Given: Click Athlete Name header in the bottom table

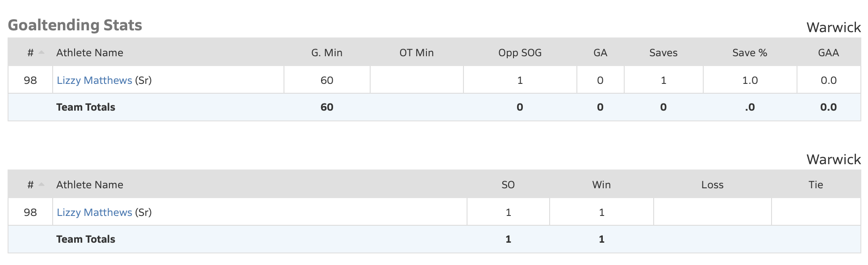Looking at the screenshot, I should coord(90,185).
